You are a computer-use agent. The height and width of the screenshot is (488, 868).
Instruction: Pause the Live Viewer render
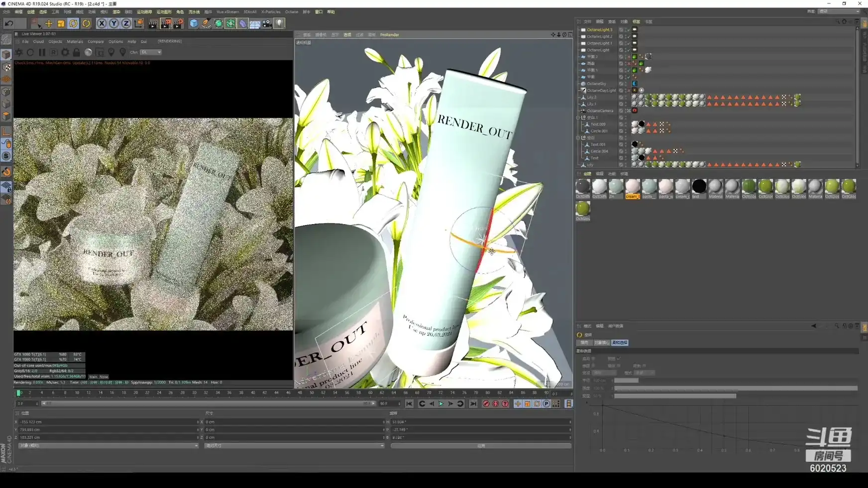(42, 52)
